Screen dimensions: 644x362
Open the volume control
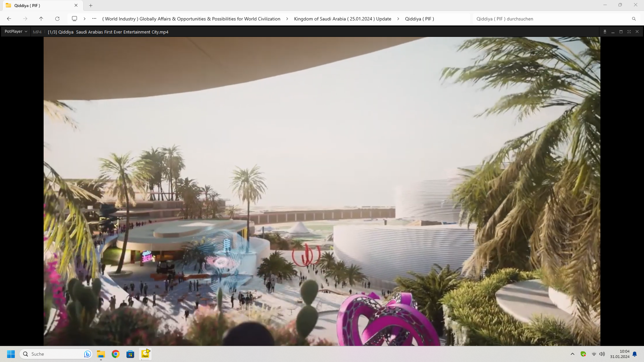point(602,354)
